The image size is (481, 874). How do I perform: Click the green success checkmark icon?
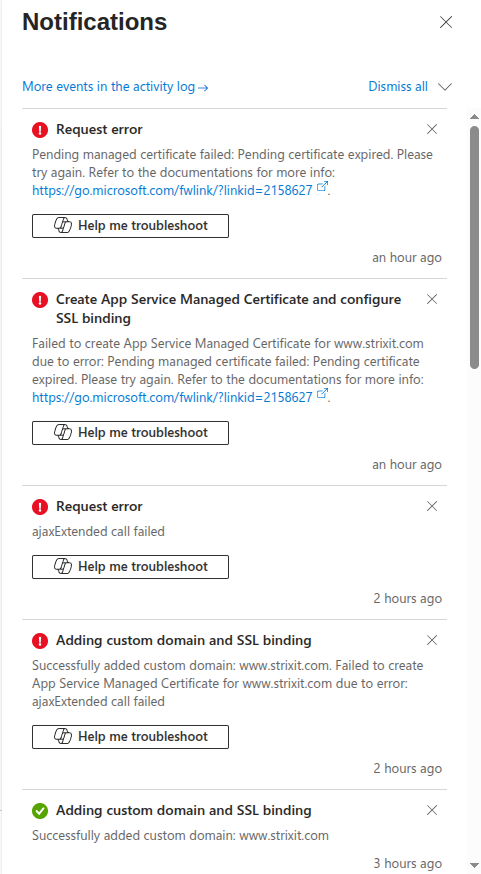[x=40, y=811]
